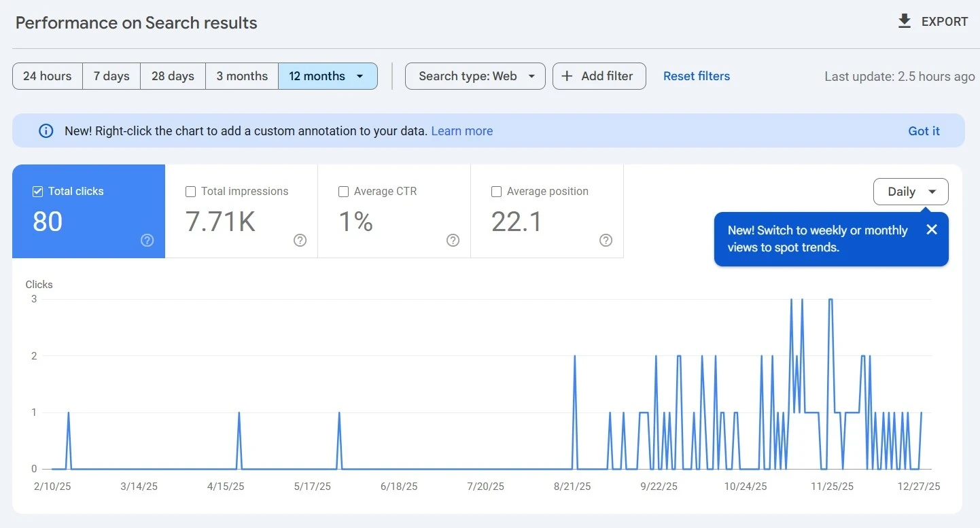Expand the Search type: Web dropdown
This screenshot has height=528, width=980.
point(475,76)
